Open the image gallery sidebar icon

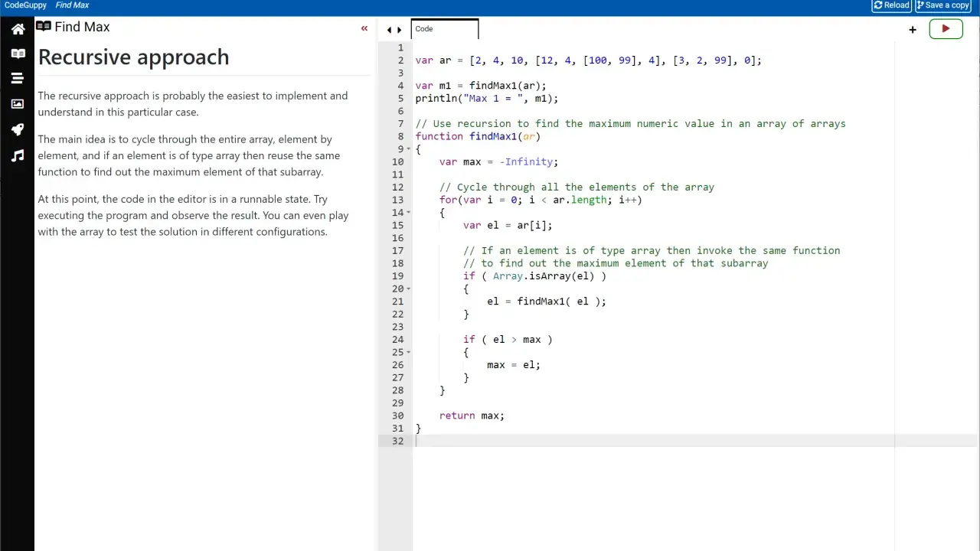[18, 104]
